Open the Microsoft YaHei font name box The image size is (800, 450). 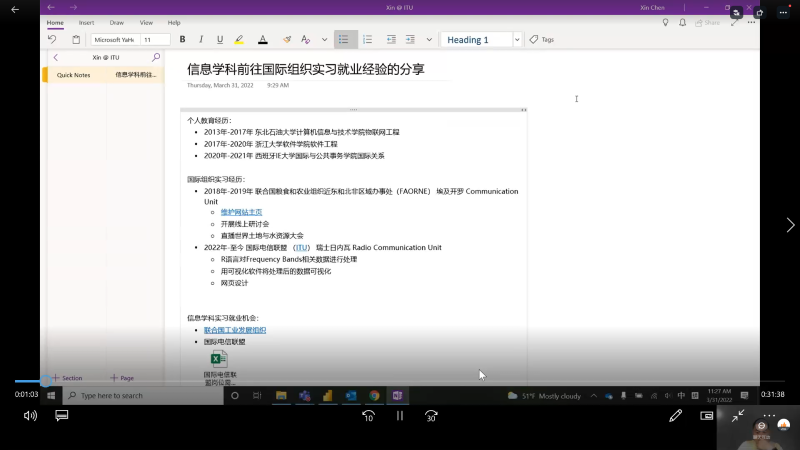pos(115,39)
